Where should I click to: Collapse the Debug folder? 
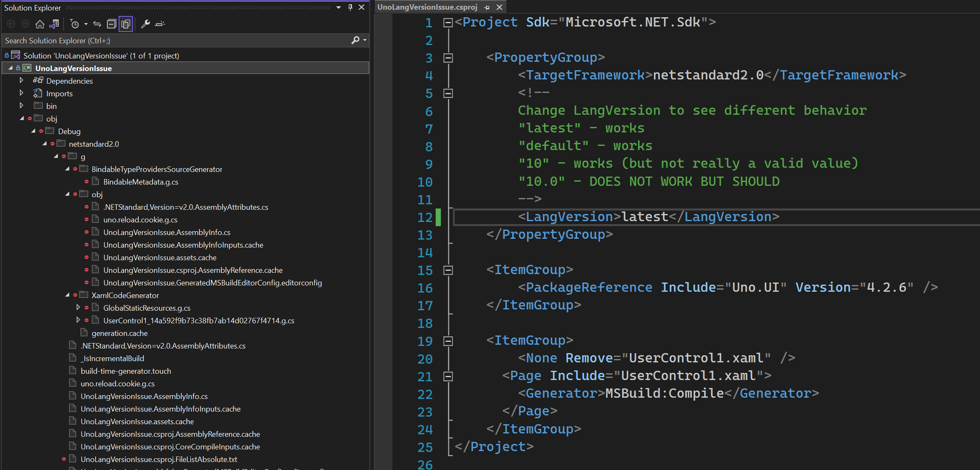[33, 131]
